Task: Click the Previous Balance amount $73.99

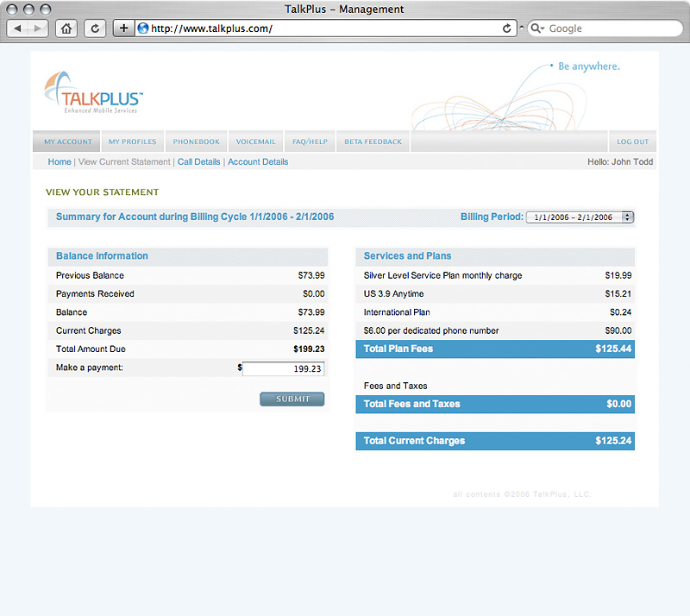Action: click(x=311, y=275)
